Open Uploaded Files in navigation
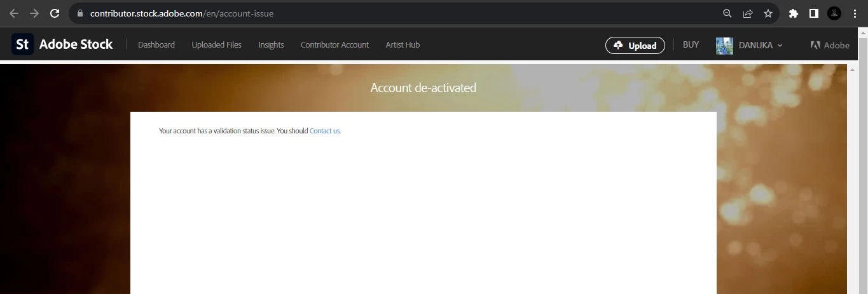 pos(217,45)
